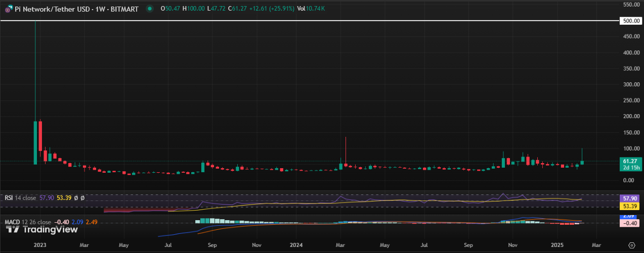Click the TradingView logo watermark
The image size is (644, 253).
(42, 230)
